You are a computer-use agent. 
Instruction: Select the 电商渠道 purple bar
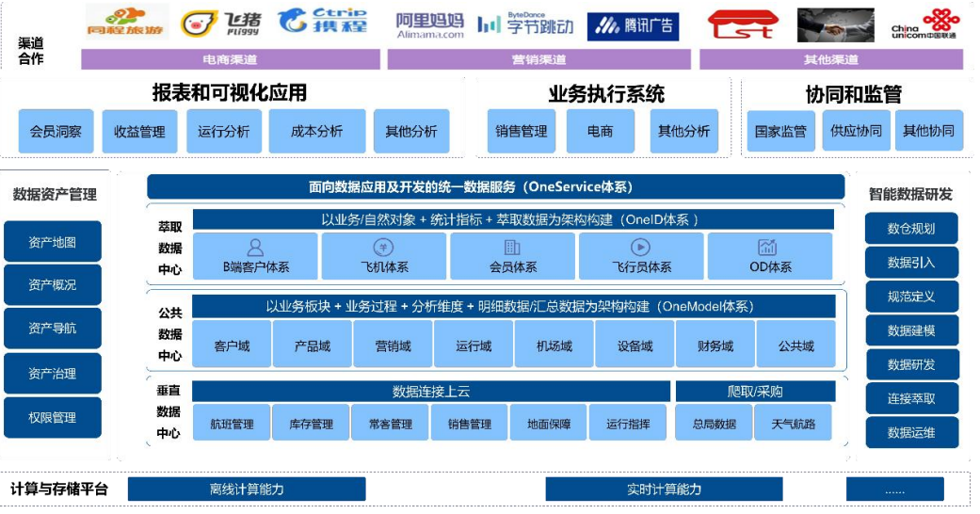pyautogui.click(x=230, y=59)
